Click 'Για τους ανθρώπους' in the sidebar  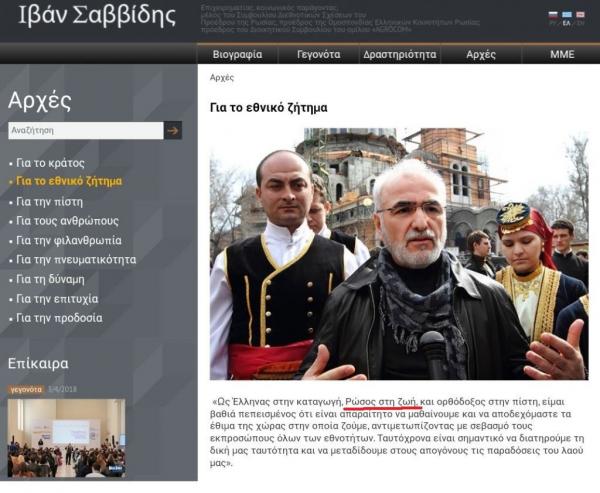point(67,220)
